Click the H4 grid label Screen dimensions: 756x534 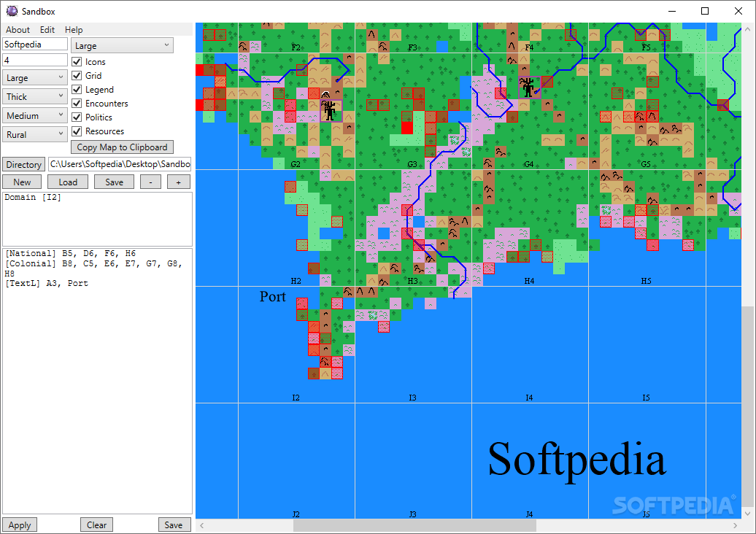click(x=529, y=281)
